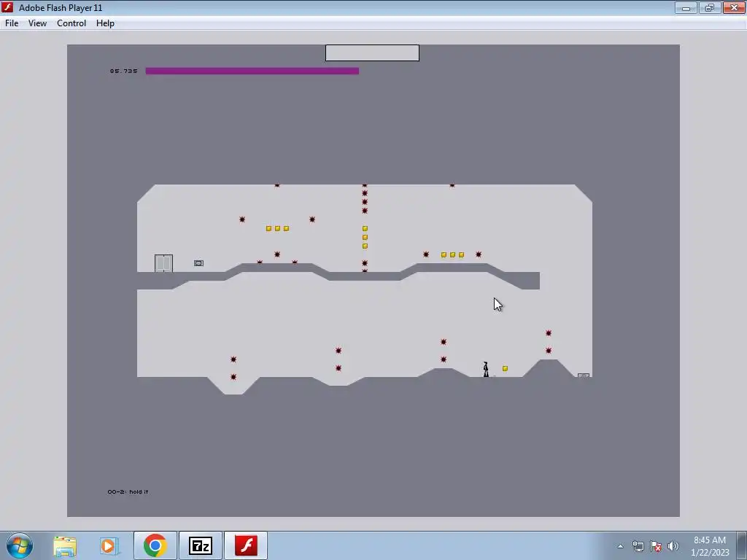This screenshot has height=560, width=747.
Task: Open File Explorer from the taskbar
Action: [x=65, y=545]
